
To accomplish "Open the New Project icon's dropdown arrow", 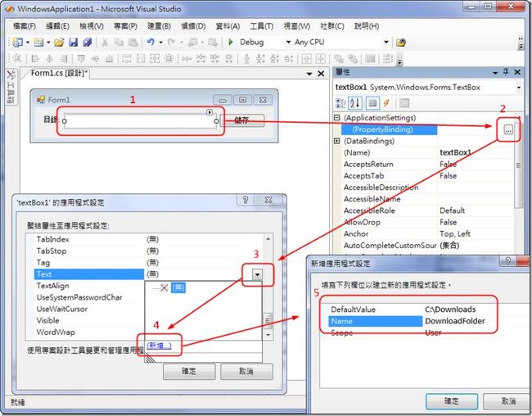I will click(28, 43).
